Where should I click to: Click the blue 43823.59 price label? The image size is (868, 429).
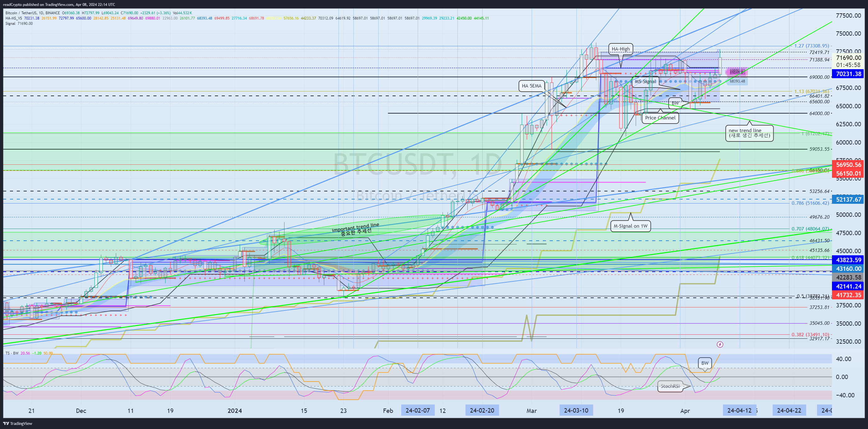point(848,260)
